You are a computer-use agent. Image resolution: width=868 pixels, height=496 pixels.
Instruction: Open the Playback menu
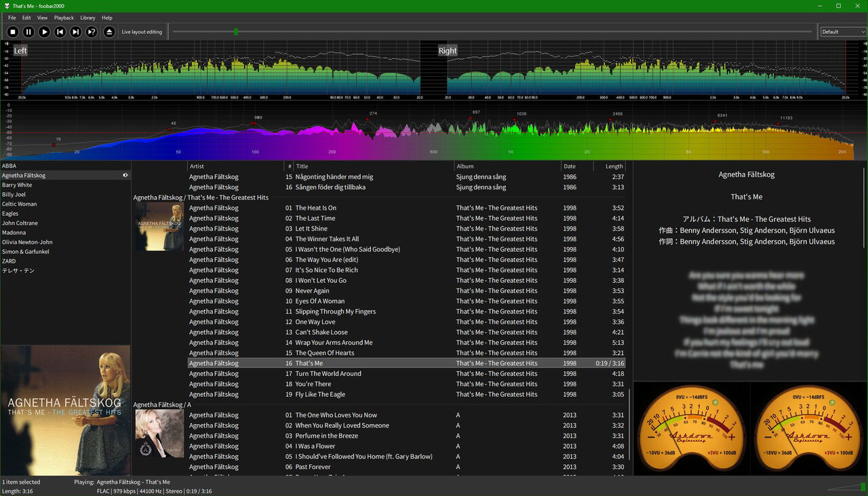click(63, 18)
